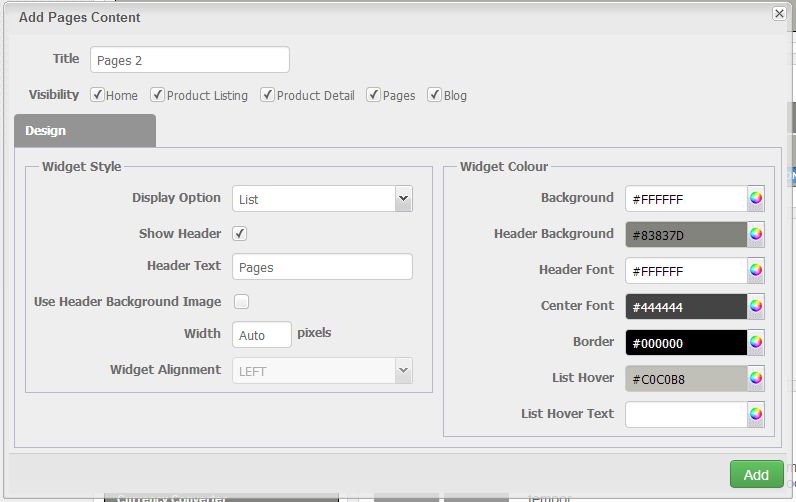Open color picker icon for Header Font
Screen dimensions: 796x502
756,270
